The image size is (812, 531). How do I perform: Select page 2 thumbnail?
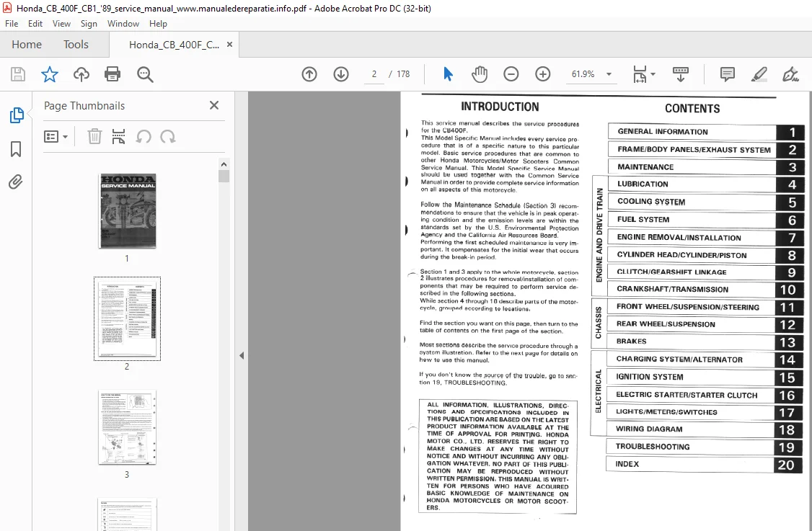click(128, 318)
